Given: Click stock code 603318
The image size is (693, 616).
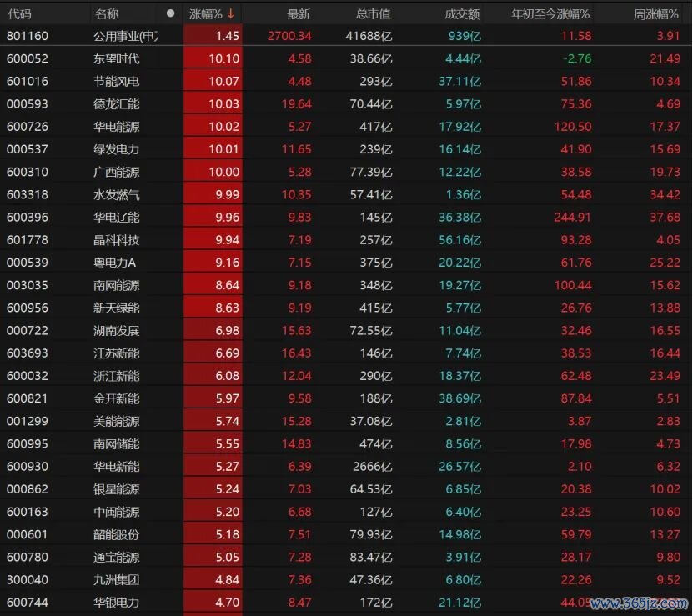Looking at the screenshot, I should 28,194.
